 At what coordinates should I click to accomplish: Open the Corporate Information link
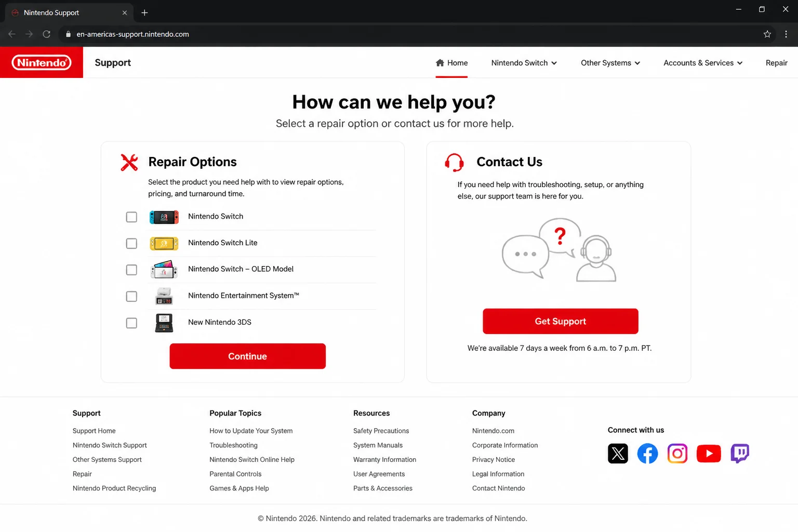[x=505, y=446]
